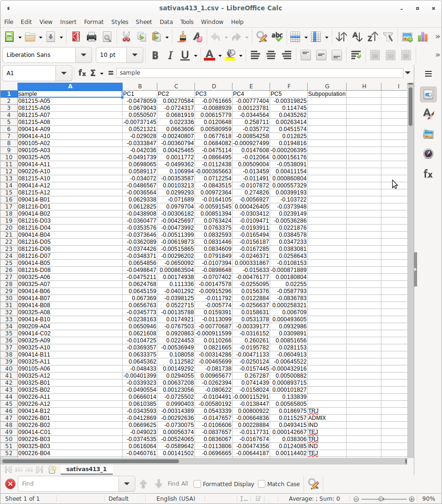Click the Find All button

(178, 484)
